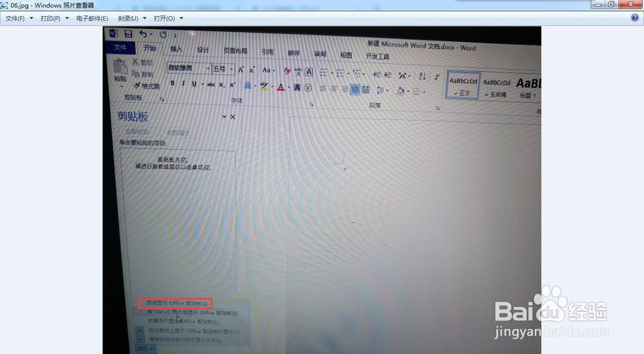The image size is (644, 354).
Task: Click the Distributed alignment icon
Action: pyautogui.click(x=366, y=90)
